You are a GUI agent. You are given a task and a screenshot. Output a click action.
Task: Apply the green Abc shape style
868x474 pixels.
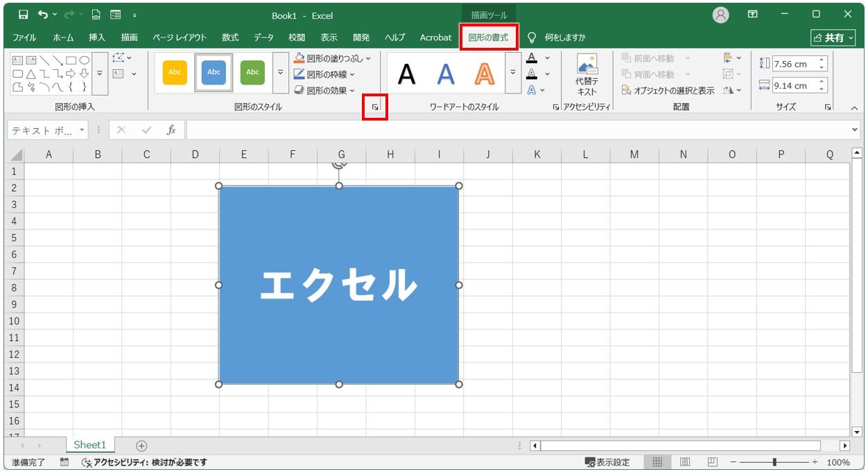pyautogui.click(x=252, y=72)
